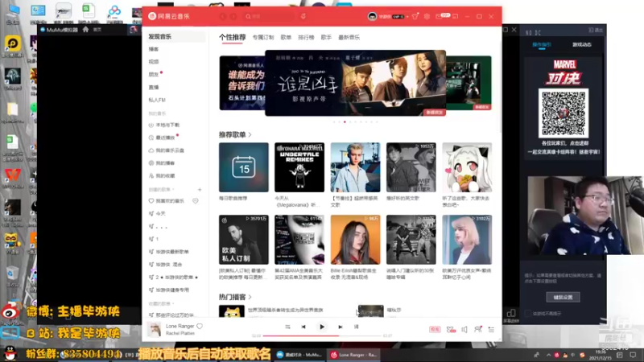The height and width of the screenshot is (362, 644).
Task: Open the skin theme shirt icon
Action: [x=415, y=16]
